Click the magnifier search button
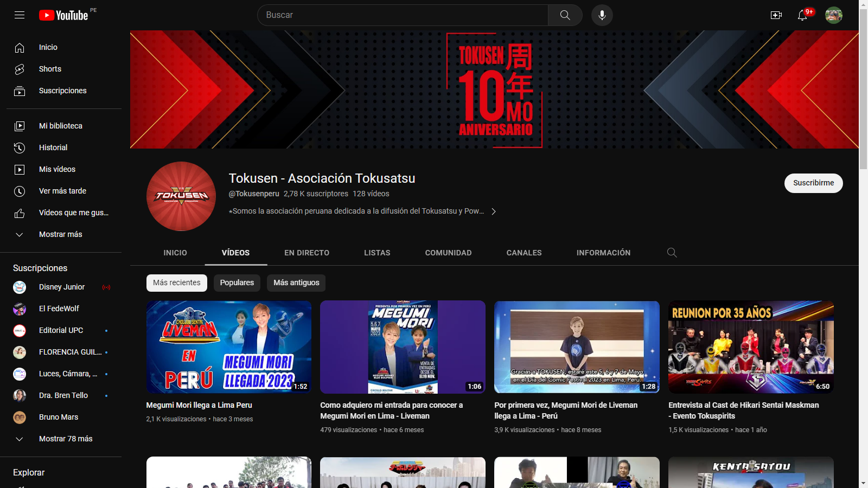The width and height of the screenshot is (868, 488). pyautogui.click(x=565, y=15)
